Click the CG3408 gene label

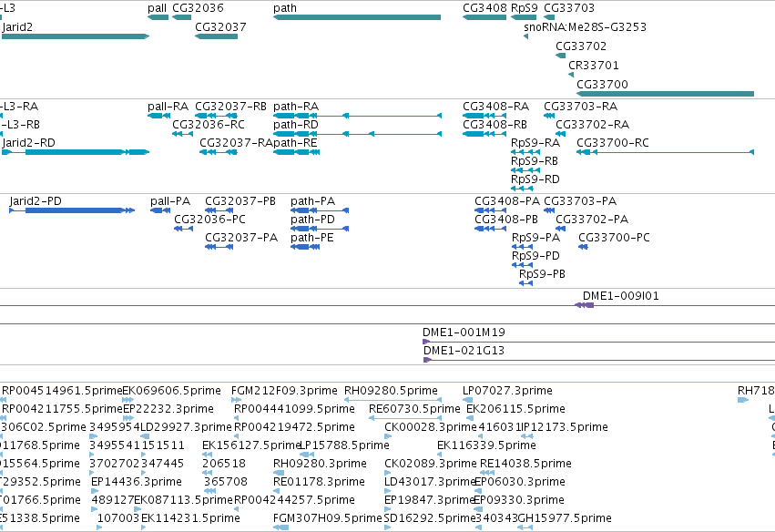484,8
